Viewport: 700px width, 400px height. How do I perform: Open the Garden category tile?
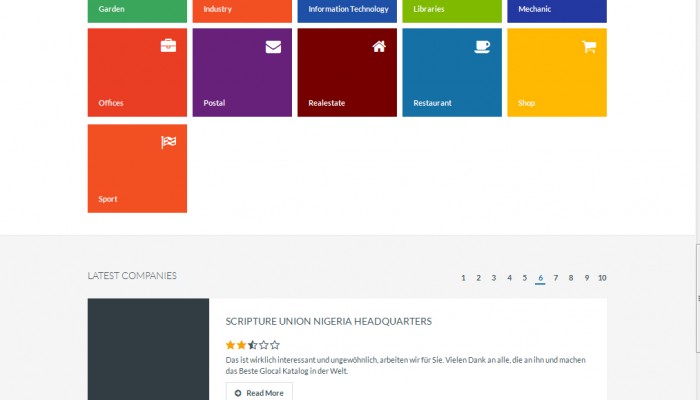137,11
